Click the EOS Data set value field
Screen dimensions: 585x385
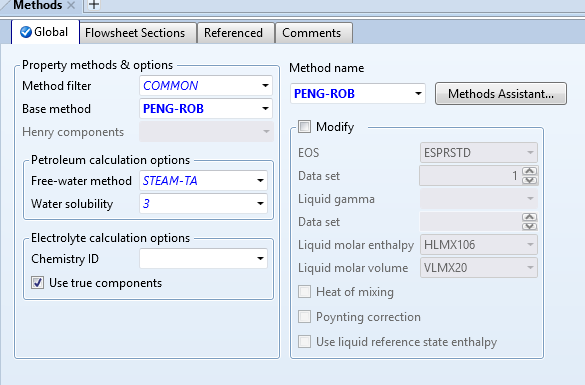[x=471, y=176]
